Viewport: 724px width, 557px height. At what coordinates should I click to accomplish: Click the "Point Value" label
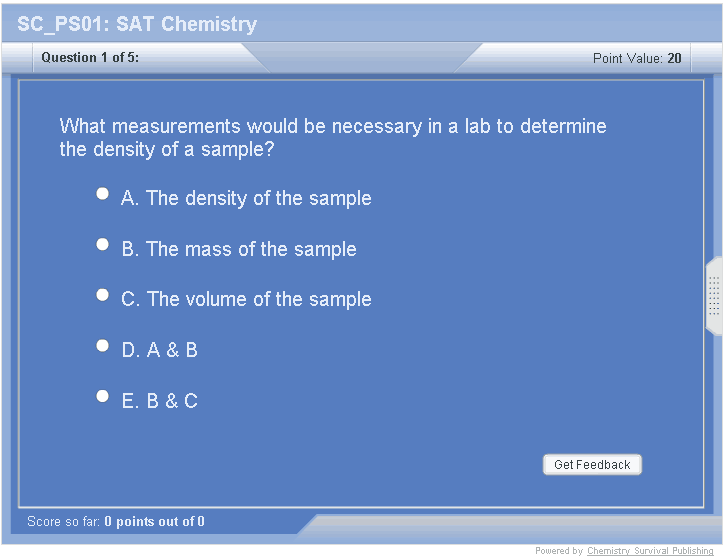coord(627,58)
